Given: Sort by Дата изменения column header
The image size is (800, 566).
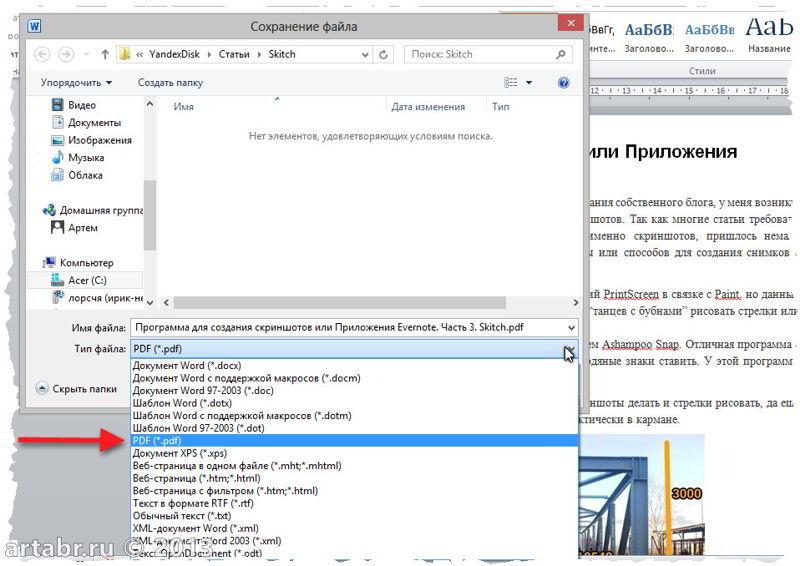Looking at the screenshot, I should tap(428, 107).
